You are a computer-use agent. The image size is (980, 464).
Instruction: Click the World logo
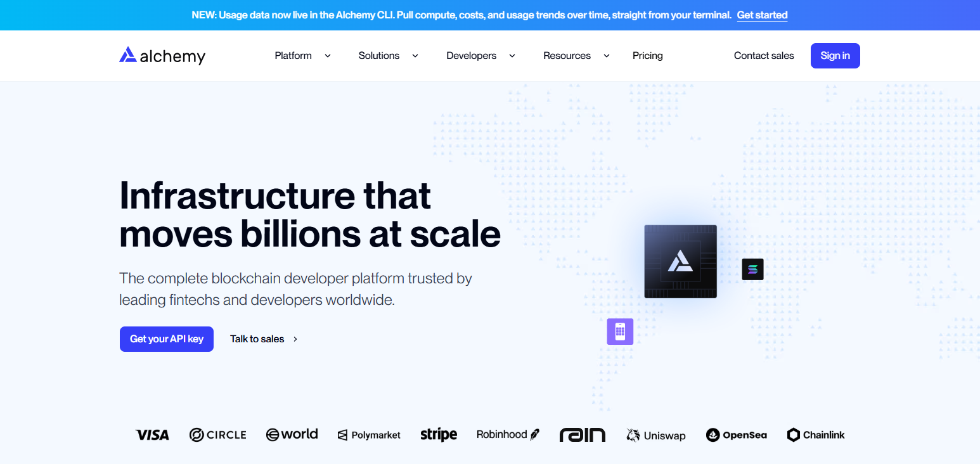pos(292,434)
